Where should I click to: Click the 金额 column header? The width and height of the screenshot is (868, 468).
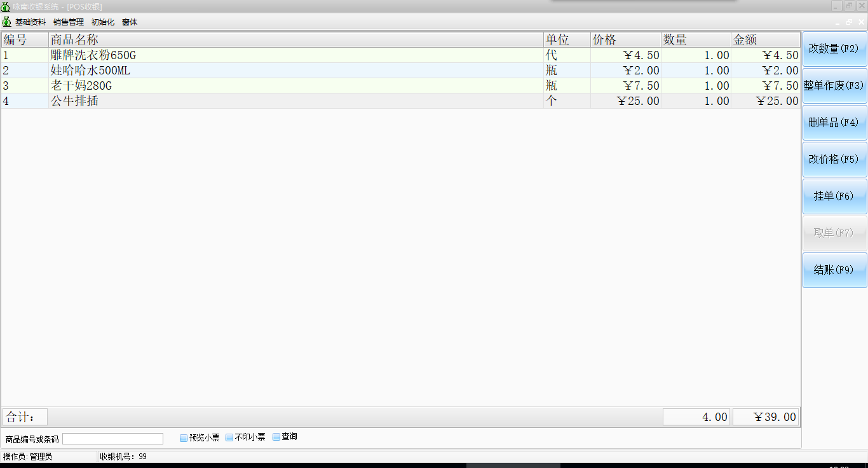pos(766,40)
